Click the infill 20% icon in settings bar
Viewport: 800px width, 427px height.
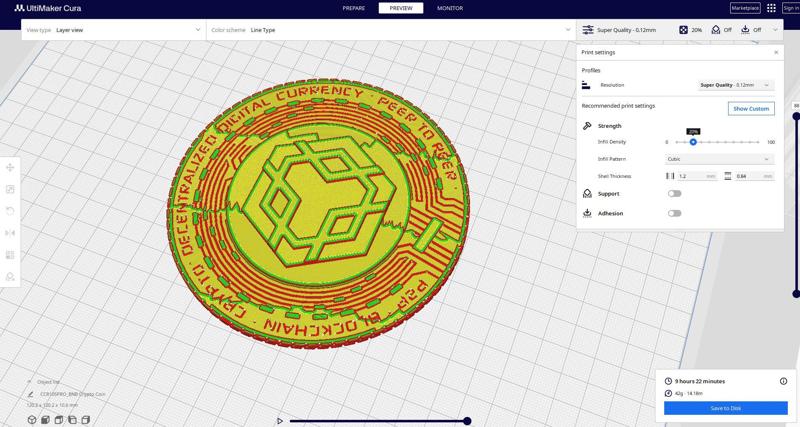tap(683, 30)
